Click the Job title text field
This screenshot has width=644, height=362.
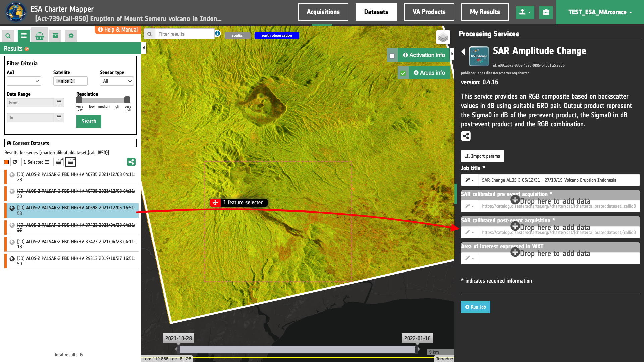pos(559,180)
